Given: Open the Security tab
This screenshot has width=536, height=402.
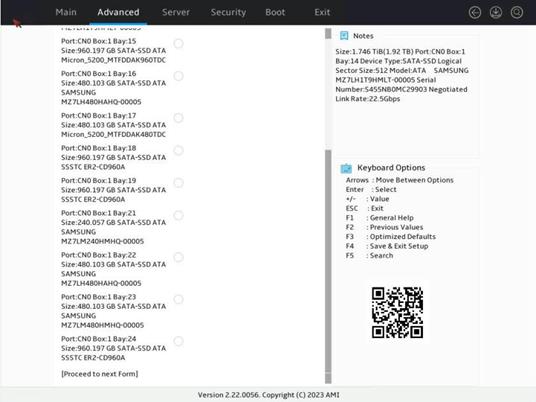Looking at the screenshot, I should tap(228, 12).
